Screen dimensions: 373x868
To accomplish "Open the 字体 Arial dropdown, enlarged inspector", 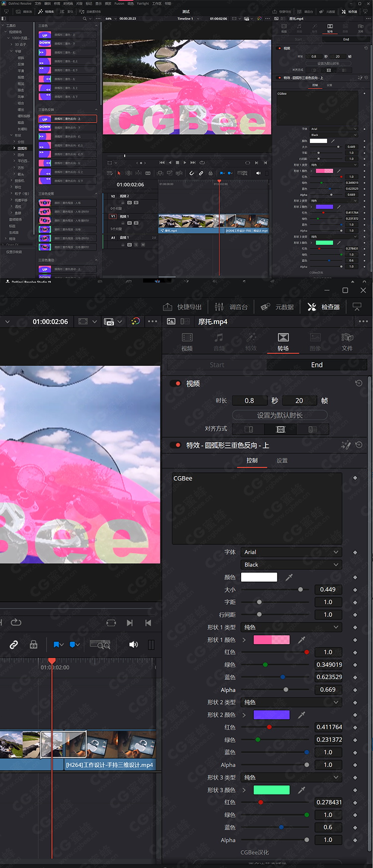I will click(291, 552).
